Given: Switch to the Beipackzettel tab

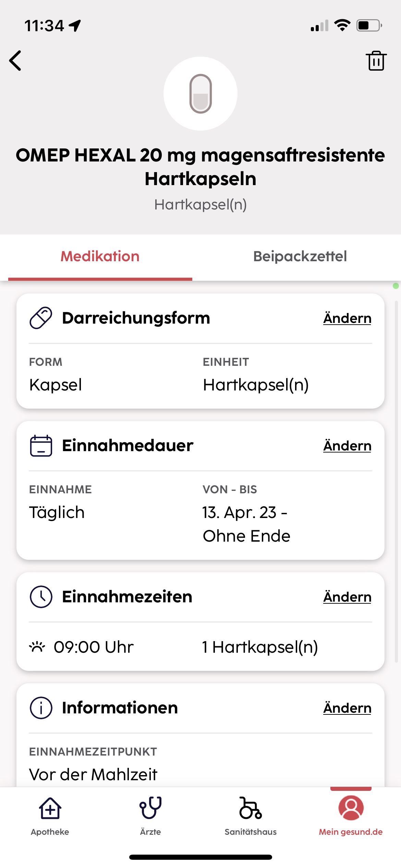Looking at the screenshot, I should point(300,256).
